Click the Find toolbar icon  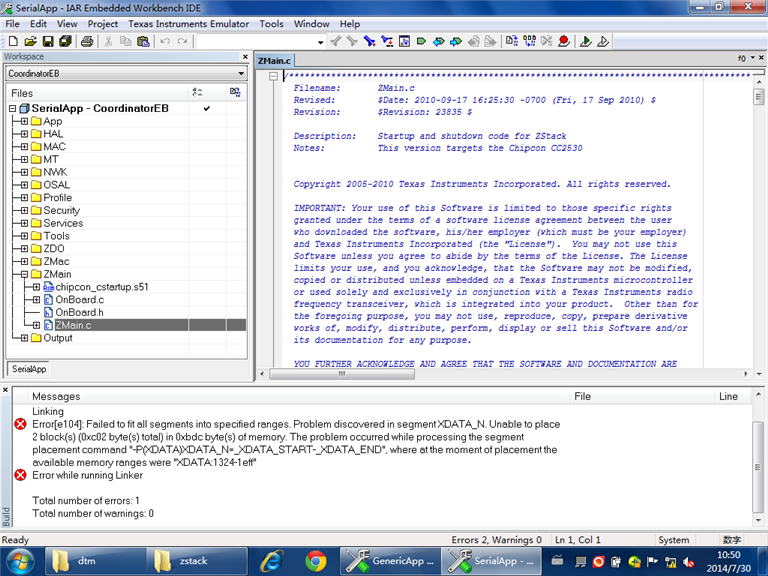tap(370, 42)
